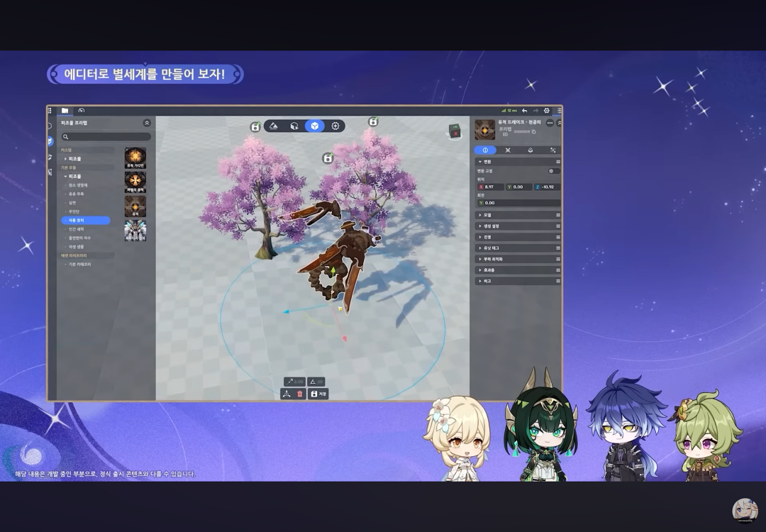Click the drag handle on 모델 section

(558, 215)
